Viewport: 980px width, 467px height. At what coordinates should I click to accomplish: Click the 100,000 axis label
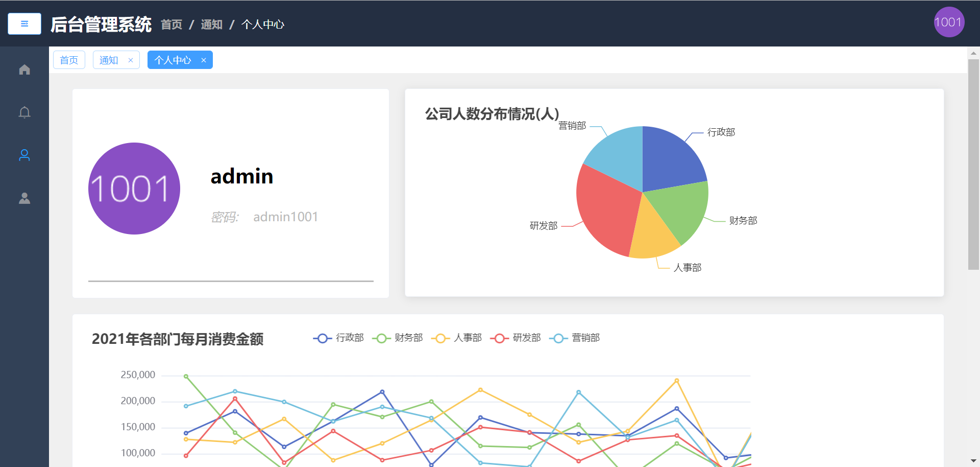[138, 453]
